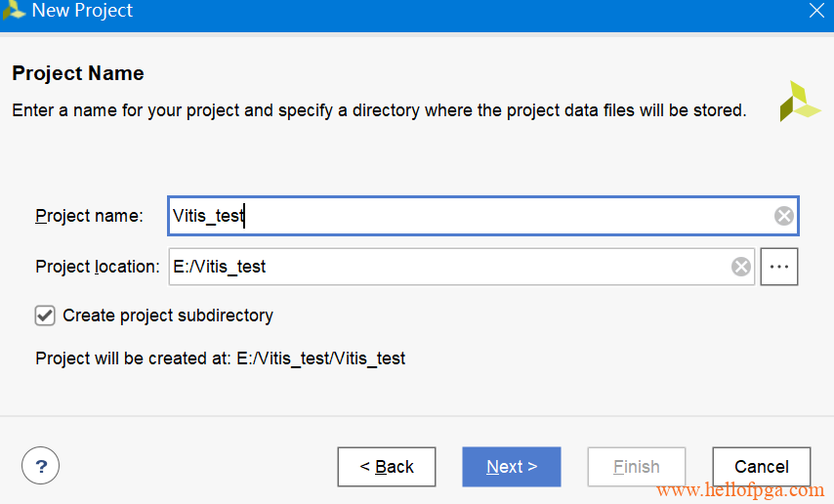Click the New Project window title
Screen dimensions: 834x504
(x=82, y=10)
